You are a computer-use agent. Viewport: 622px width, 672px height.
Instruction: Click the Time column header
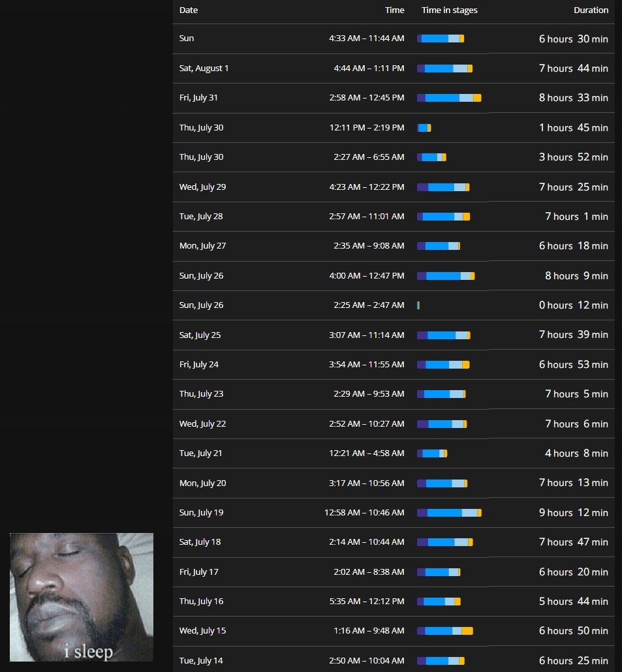(394, 10)
